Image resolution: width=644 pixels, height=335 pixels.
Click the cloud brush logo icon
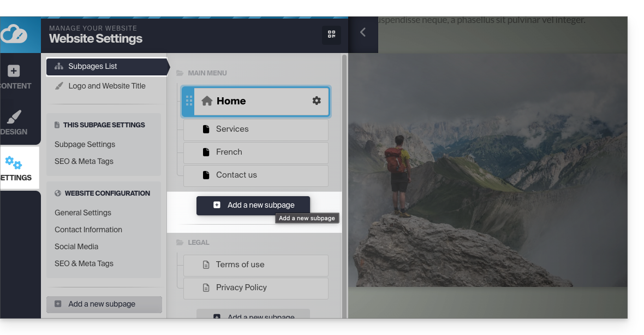[x=14, y=35]
